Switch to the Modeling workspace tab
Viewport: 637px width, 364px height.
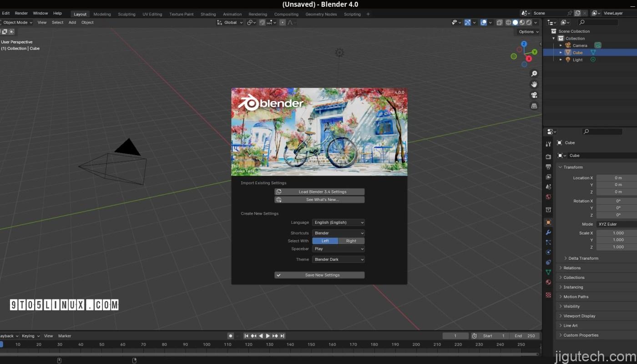click(102, 14)
